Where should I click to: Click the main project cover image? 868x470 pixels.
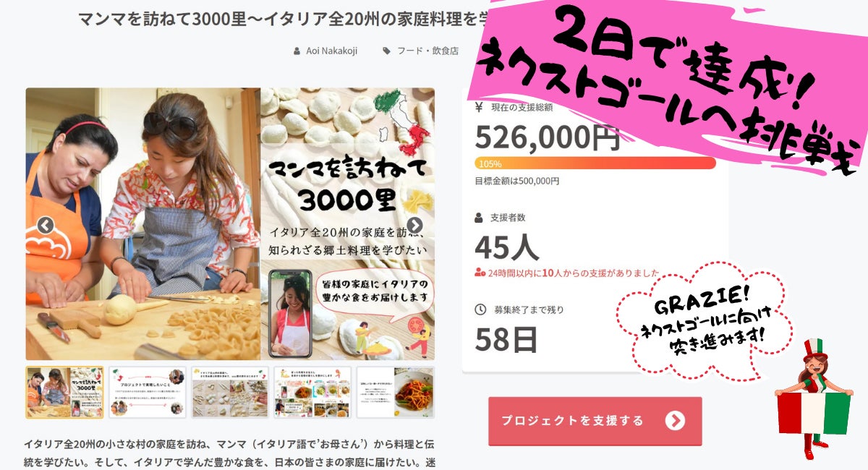click(x=230, y=224)
